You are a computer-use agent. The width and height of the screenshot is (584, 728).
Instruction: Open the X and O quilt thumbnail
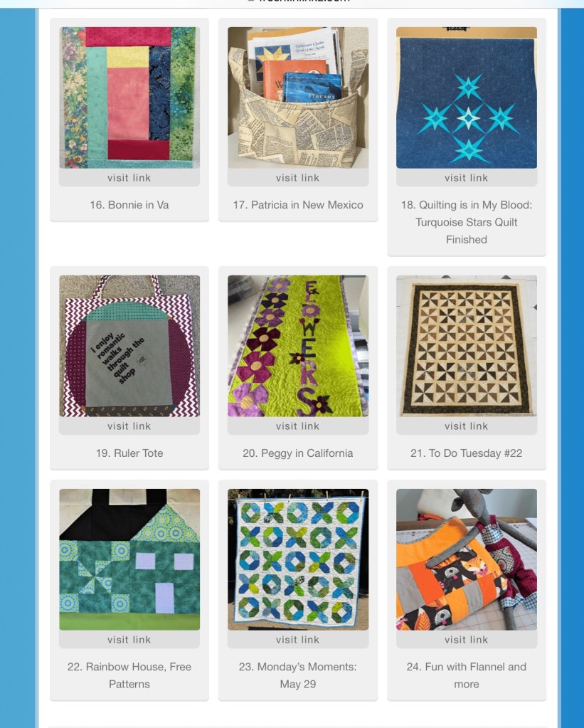[298, 559]
